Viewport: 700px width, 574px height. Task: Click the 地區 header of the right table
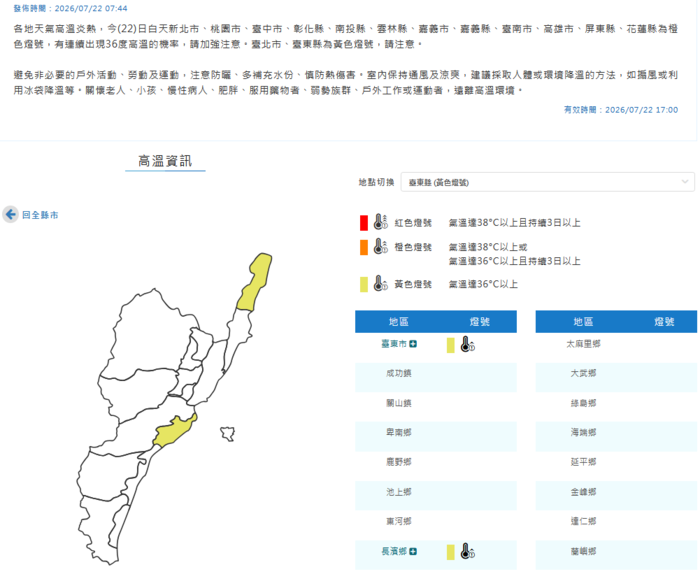click(x=583, y=322)
